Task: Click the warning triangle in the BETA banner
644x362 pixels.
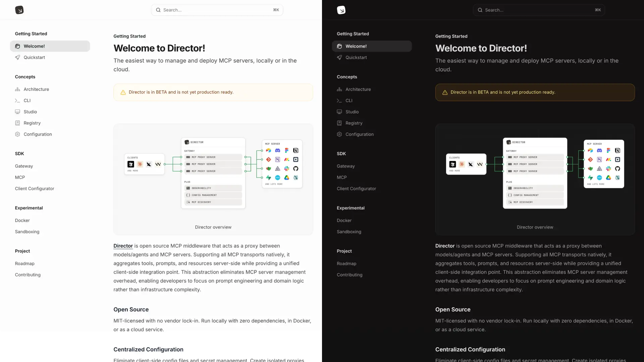Action: [x=123, y=93]
